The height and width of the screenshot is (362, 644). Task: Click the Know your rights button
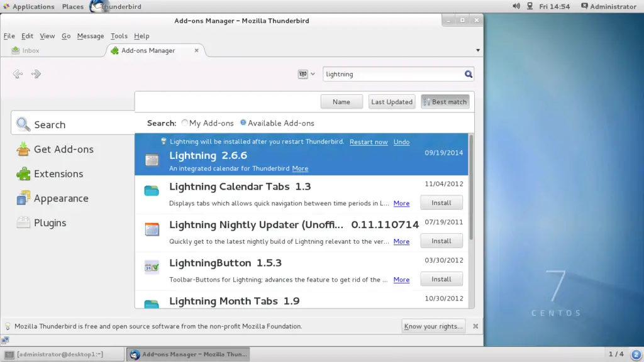point(433,326)
